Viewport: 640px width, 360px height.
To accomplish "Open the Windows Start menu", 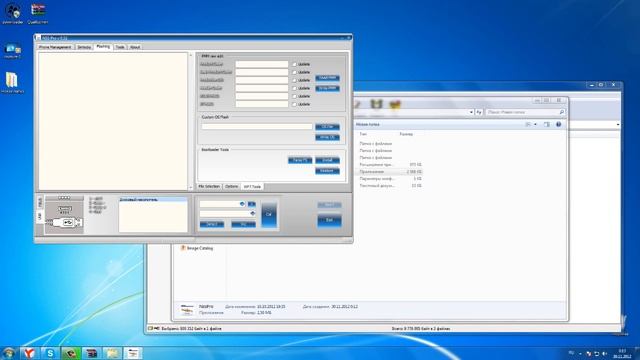I will tap(9, 353).
